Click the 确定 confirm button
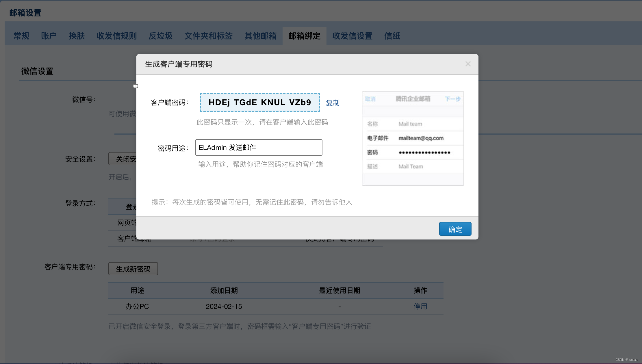 [455, 229]
